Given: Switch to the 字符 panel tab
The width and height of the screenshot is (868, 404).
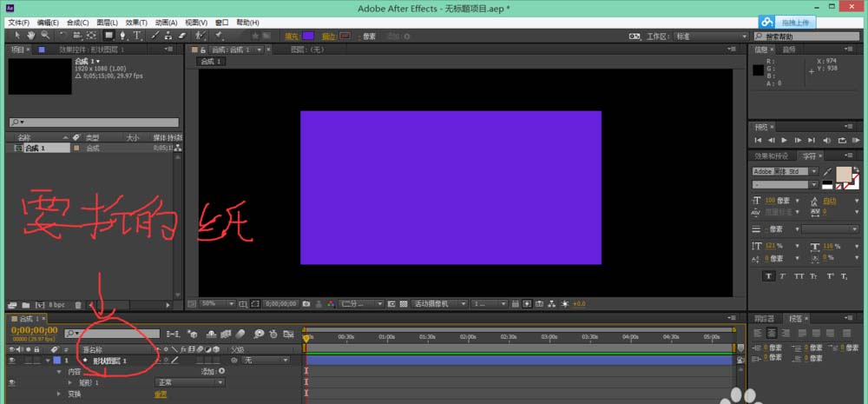Looking at the screenshot, I should pos(808,156).
